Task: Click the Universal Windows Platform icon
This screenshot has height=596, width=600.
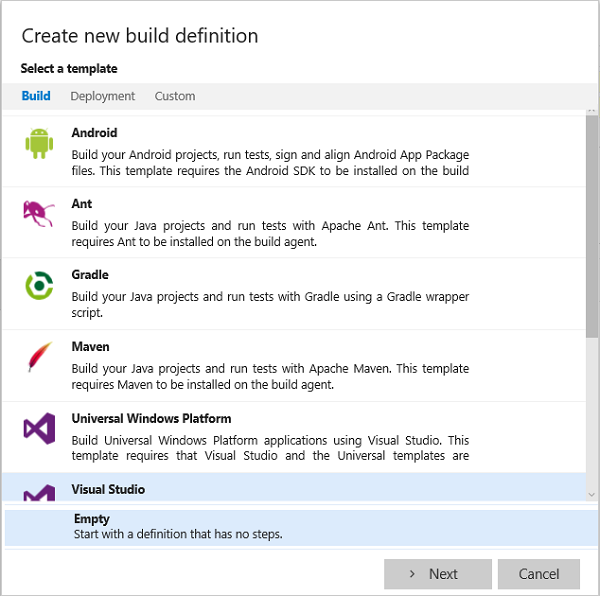Action: pos(39,429)
